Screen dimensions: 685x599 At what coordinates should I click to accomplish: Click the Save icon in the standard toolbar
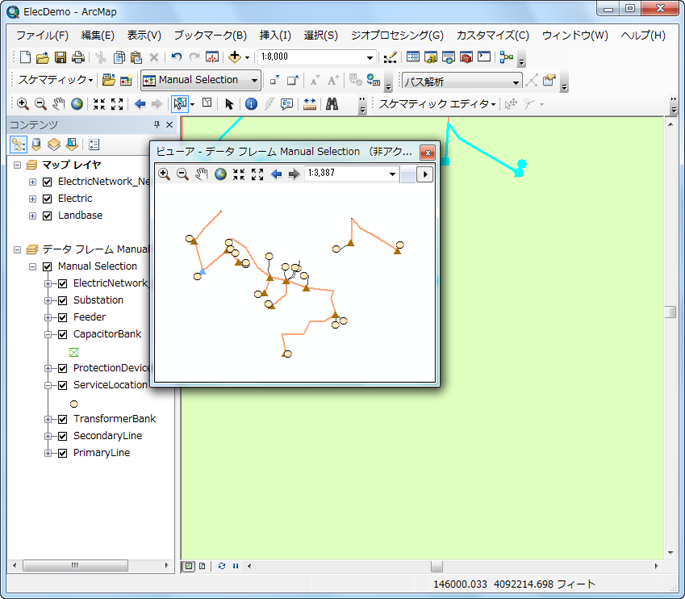[x=60, y=57]
